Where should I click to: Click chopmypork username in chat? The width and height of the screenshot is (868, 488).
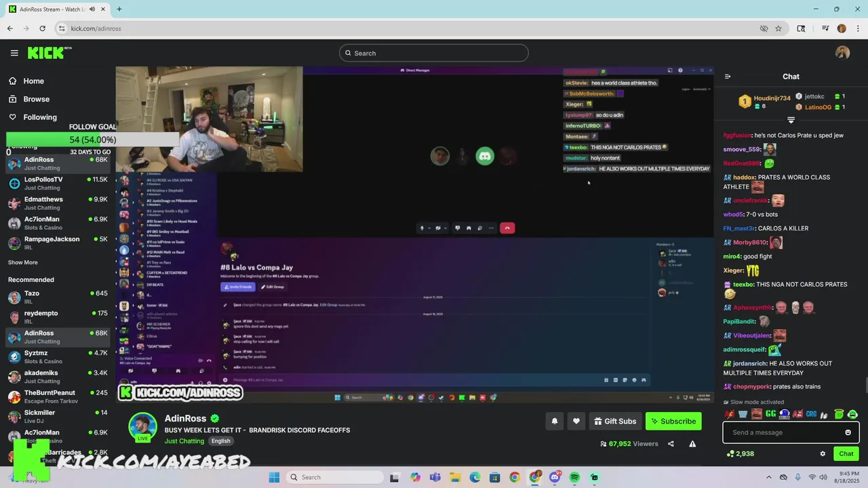point(751,386)
